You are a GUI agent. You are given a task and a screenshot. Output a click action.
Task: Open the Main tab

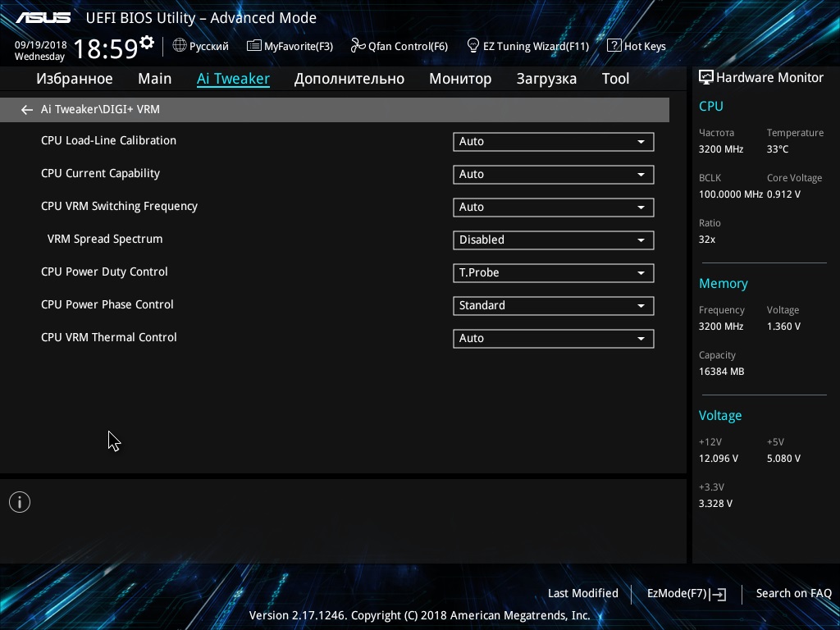coord(155,79)
